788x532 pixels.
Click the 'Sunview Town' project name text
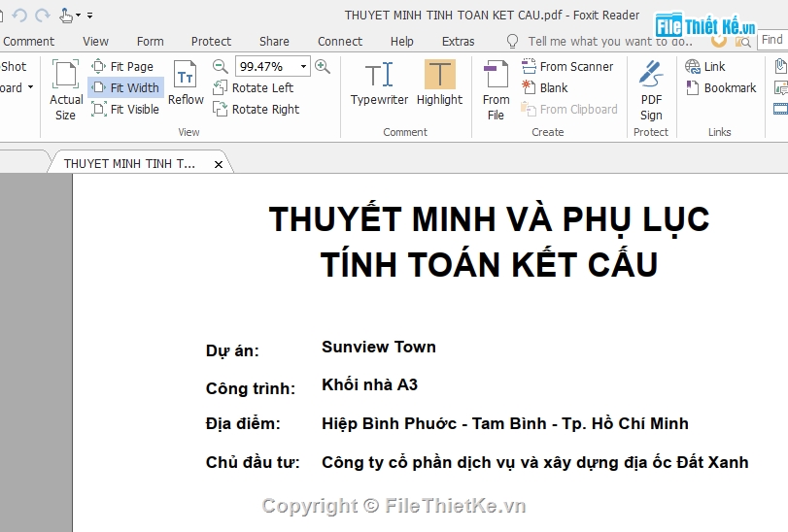(378, 347)
